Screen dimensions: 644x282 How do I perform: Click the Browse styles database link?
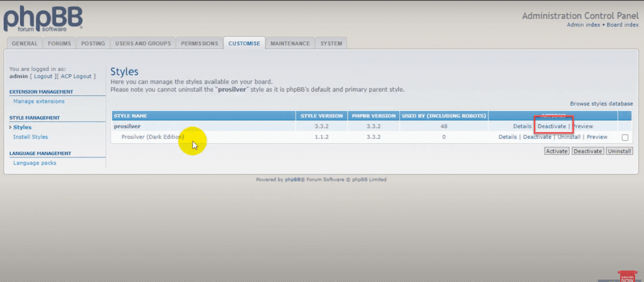pos(601,104)
